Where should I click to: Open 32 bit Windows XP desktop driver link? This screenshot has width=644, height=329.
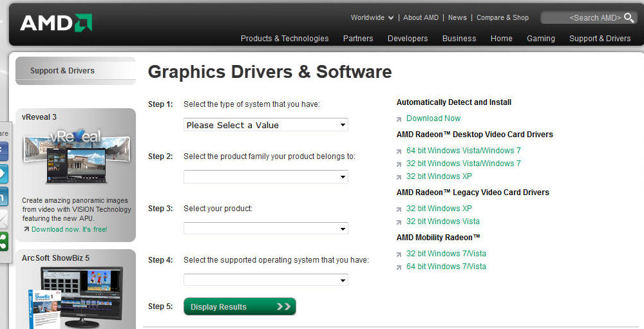point(439,176)
